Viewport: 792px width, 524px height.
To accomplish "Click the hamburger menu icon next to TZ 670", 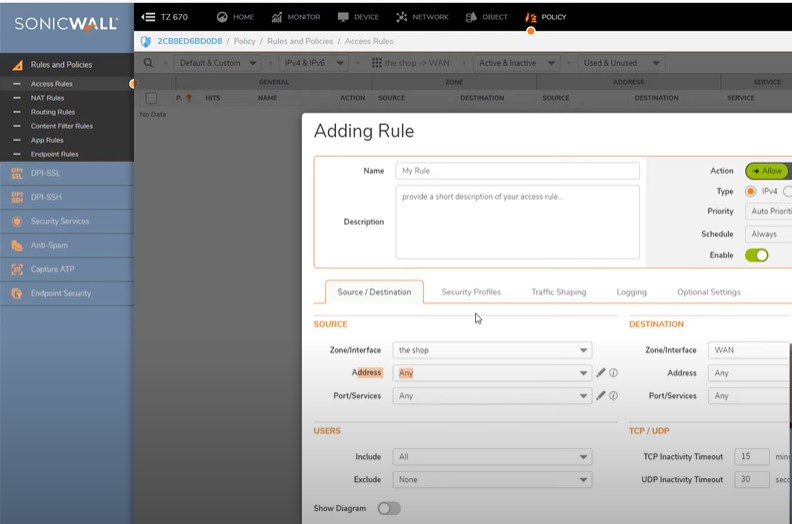I will coord(148,17).
